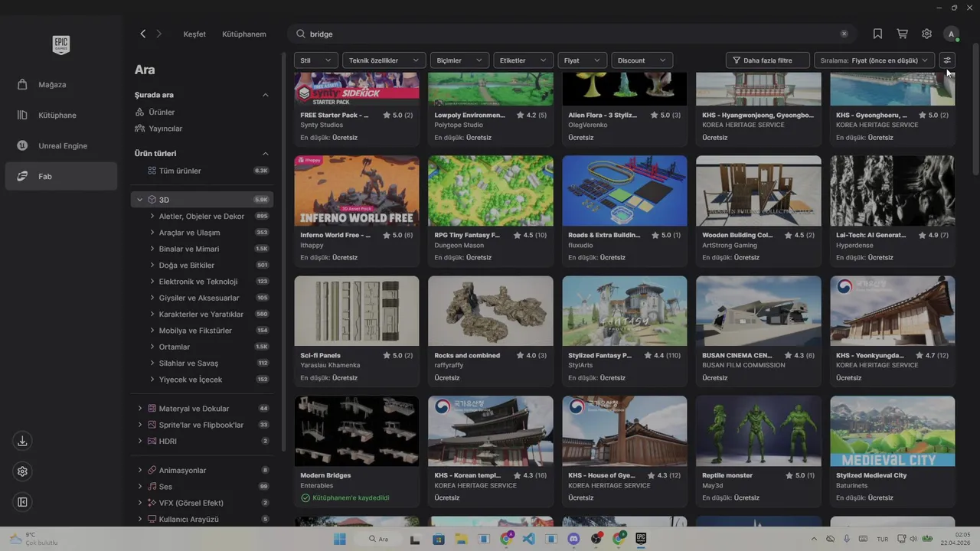Screen dimensions: 980x551
Task: Collapse the Şurada ara section
Action: (266, 95)
